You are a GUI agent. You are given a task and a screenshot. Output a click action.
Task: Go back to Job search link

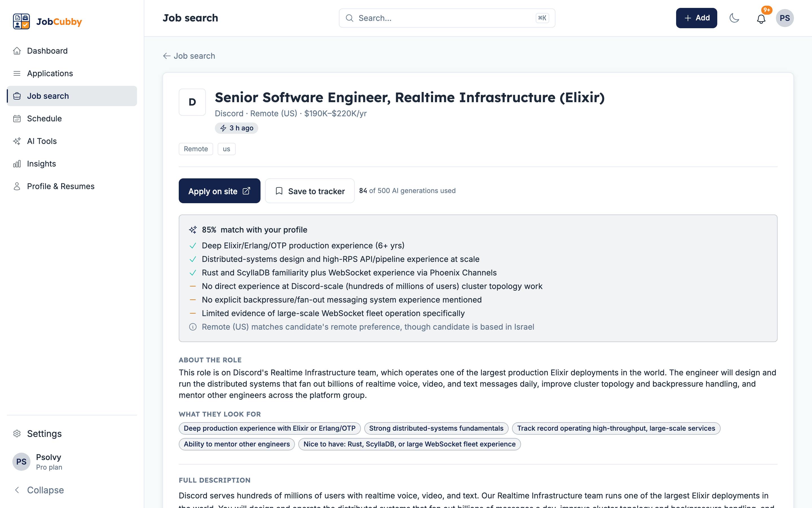[x=189, y=56]
